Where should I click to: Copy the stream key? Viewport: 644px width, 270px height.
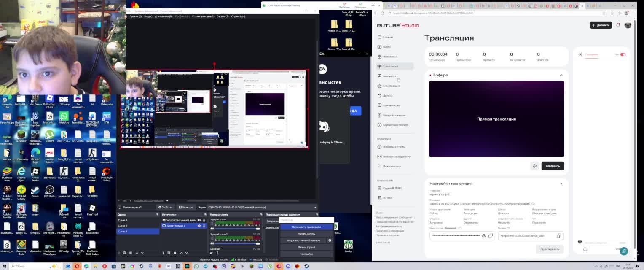(491, 236)
